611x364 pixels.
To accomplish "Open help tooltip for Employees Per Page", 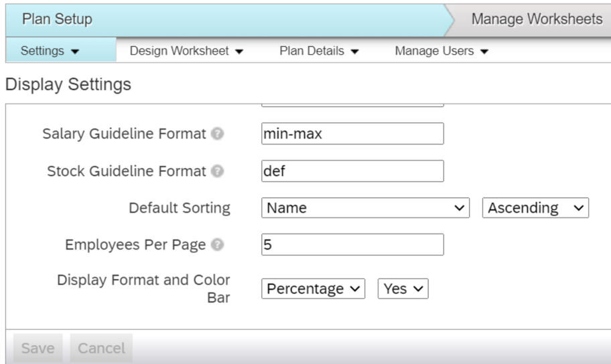I will click(217, 246).
